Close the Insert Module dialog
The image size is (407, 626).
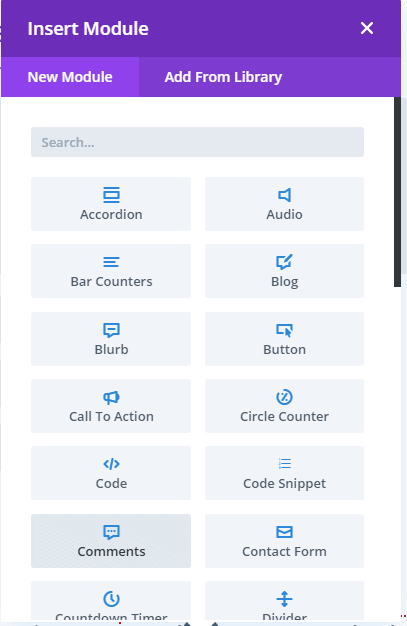367,28
